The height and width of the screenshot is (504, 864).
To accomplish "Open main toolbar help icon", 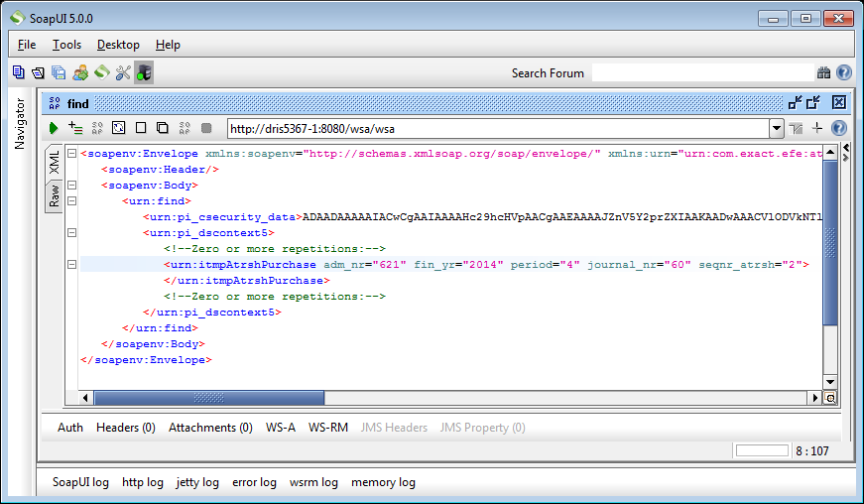I will pyautogui.click(x=843, y=72).
